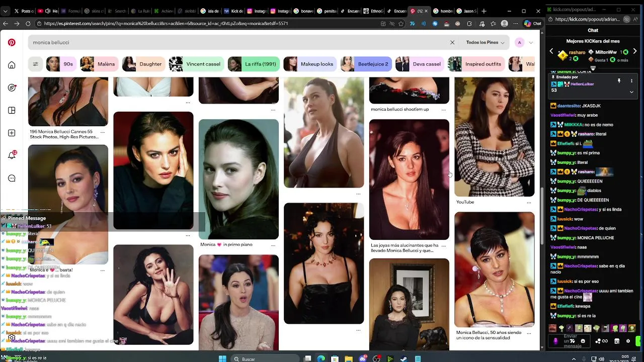Open pinned message three-dot options
This screenshot has width=644, height=362.
[631, 80]
